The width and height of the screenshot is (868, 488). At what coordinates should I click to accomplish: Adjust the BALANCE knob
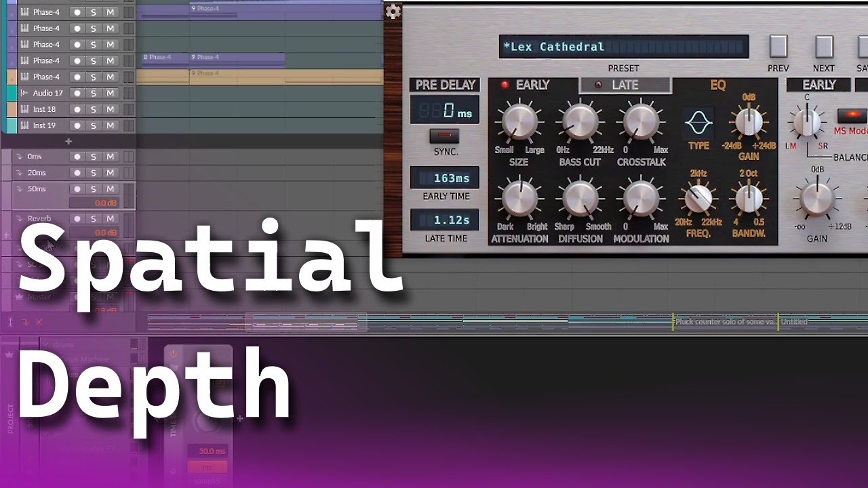[x=806, y=123]
